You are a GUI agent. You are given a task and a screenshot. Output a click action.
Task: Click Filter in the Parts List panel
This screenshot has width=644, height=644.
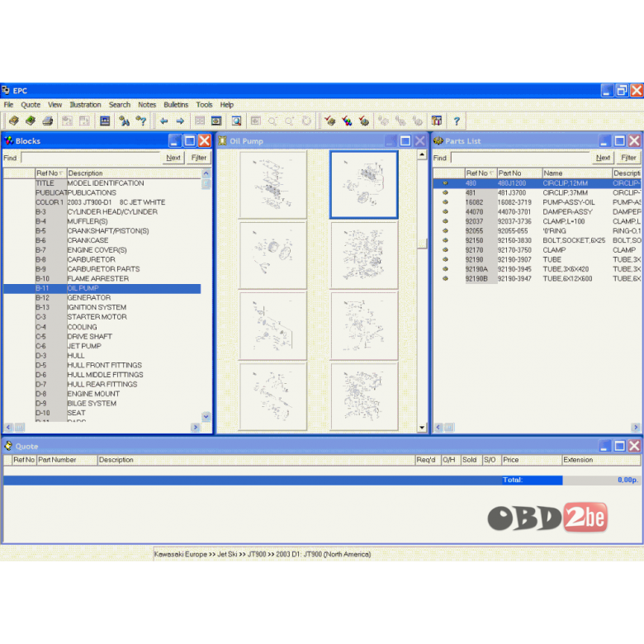point(628,158)
